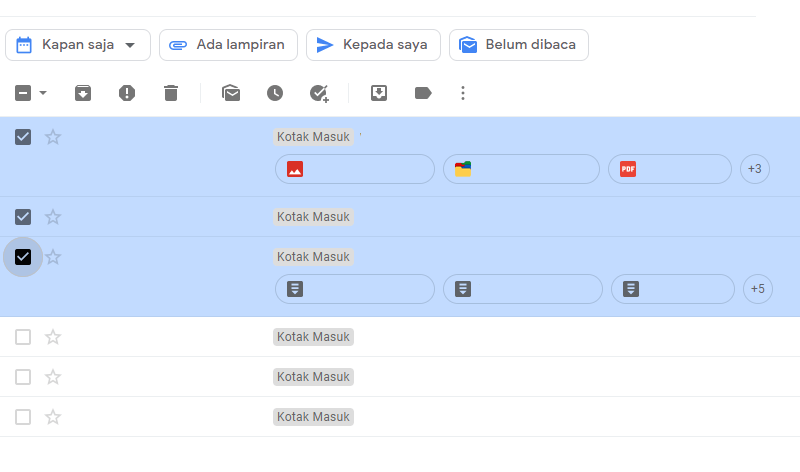Delete selected emails with trash icon
The height and width of the screenshot is (472, 800).
(171, 93)
